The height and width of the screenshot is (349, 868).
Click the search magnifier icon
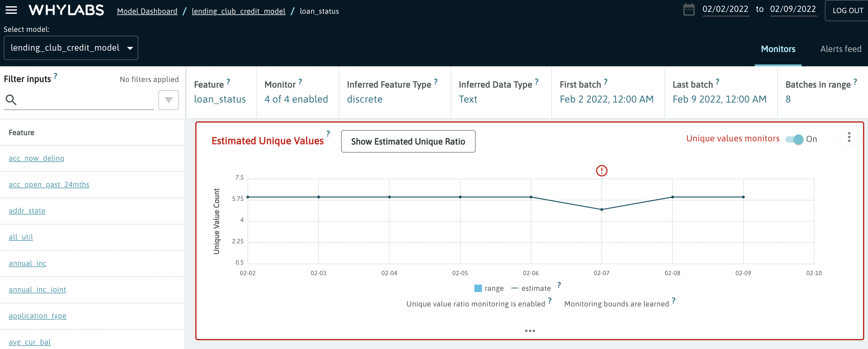pos(11,100)
